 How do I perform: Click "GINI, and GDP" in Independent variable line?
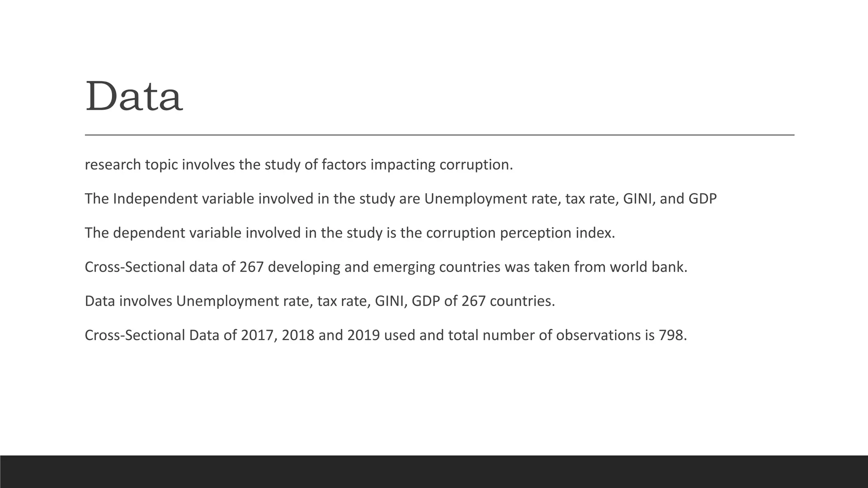point(670,199)
